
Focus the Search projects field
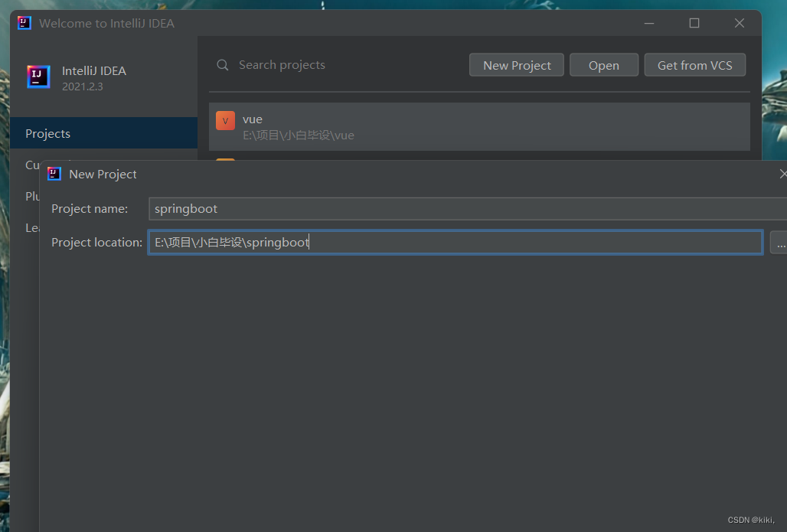(282, 65)
